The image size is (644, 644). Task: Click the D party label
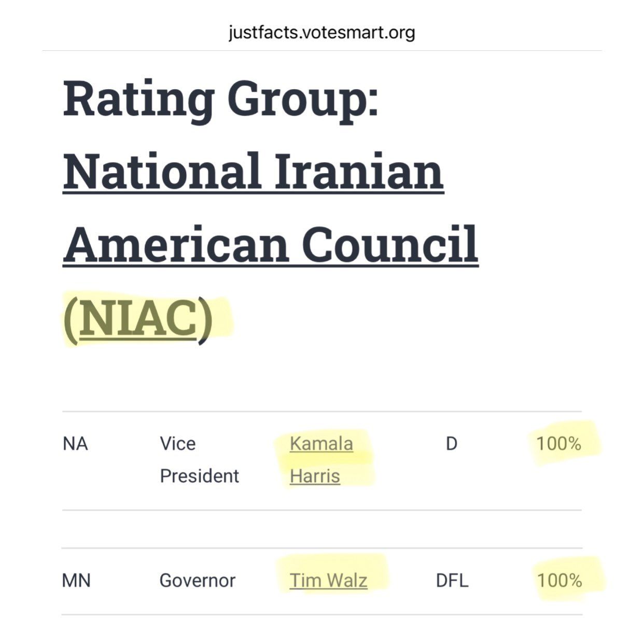pos(452,444)
